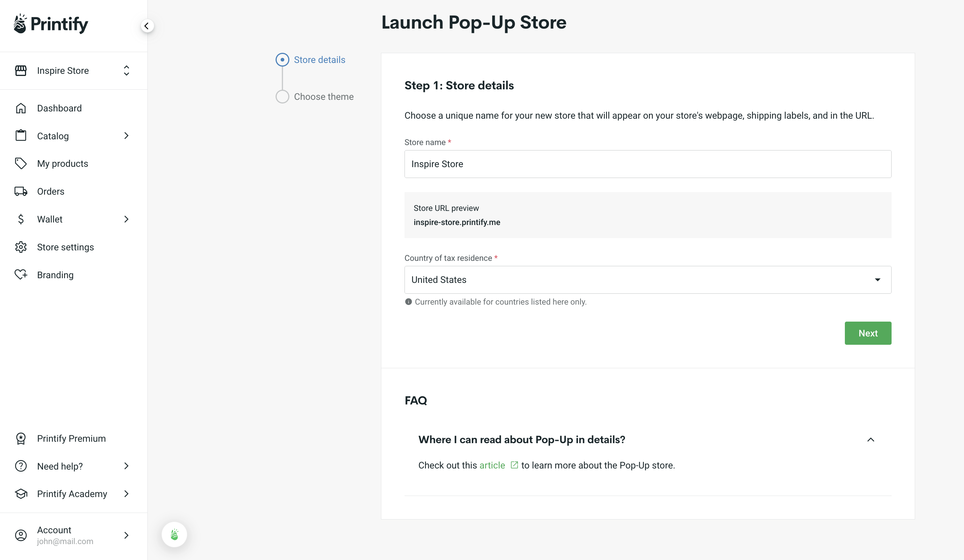Select the Branding heart icon

tap(21, 275)
